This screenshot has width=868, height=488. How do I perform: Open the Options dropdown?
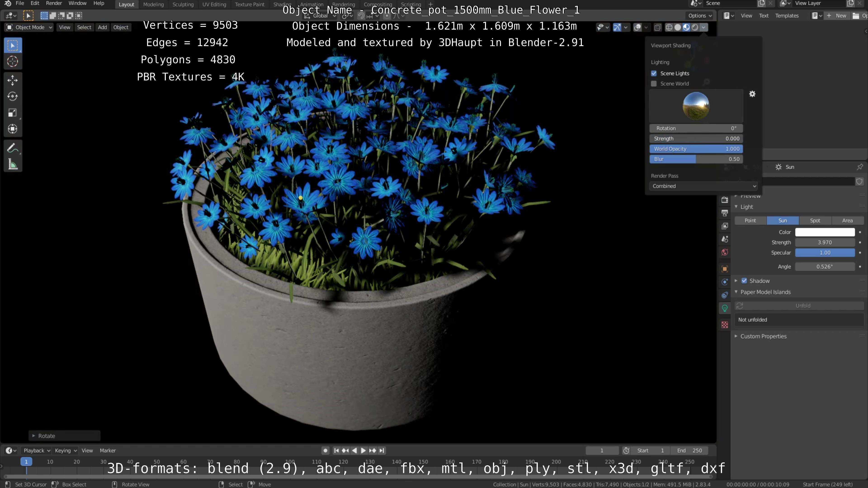coord(700,16)
